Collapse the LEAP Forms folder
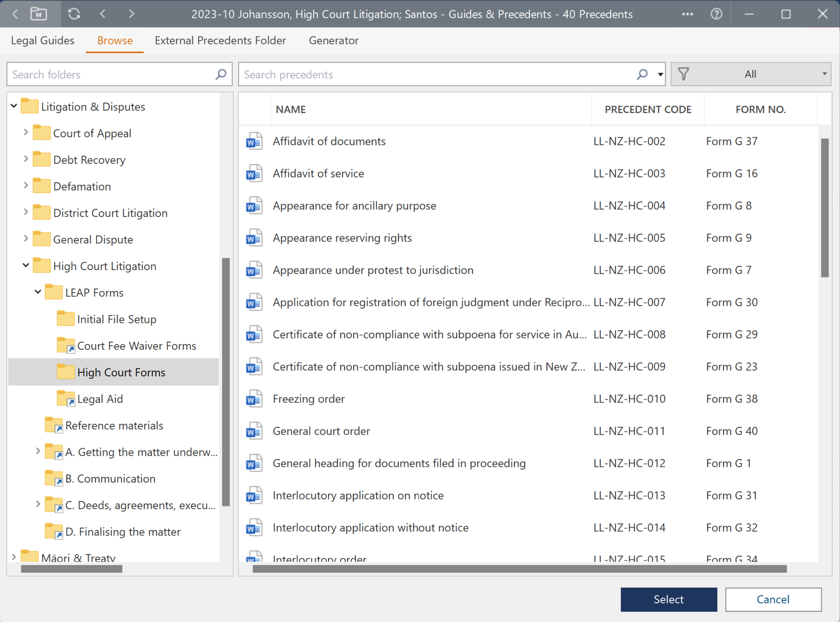Screen dimensions: 840x622 38,292
